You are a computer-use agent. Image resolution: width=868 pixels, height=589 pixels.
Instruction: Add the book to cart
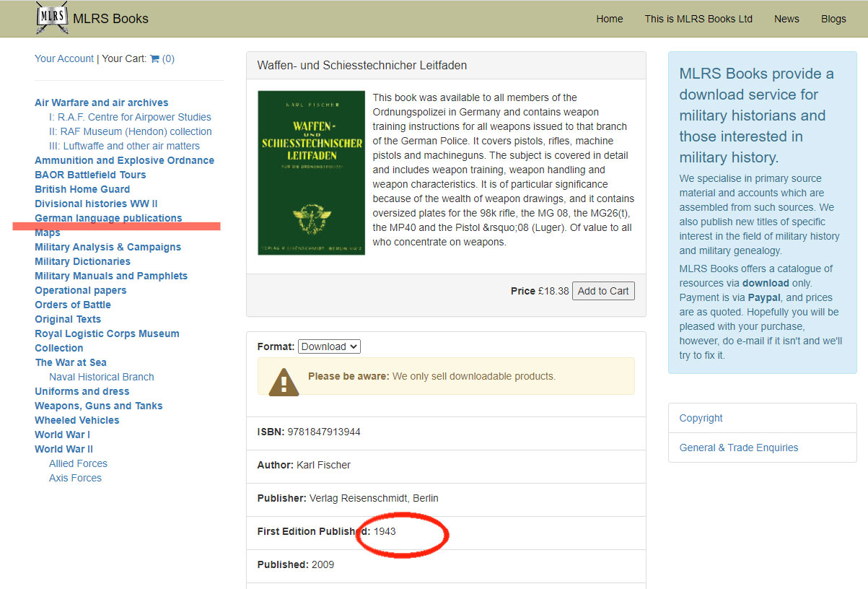click(603, 291)
